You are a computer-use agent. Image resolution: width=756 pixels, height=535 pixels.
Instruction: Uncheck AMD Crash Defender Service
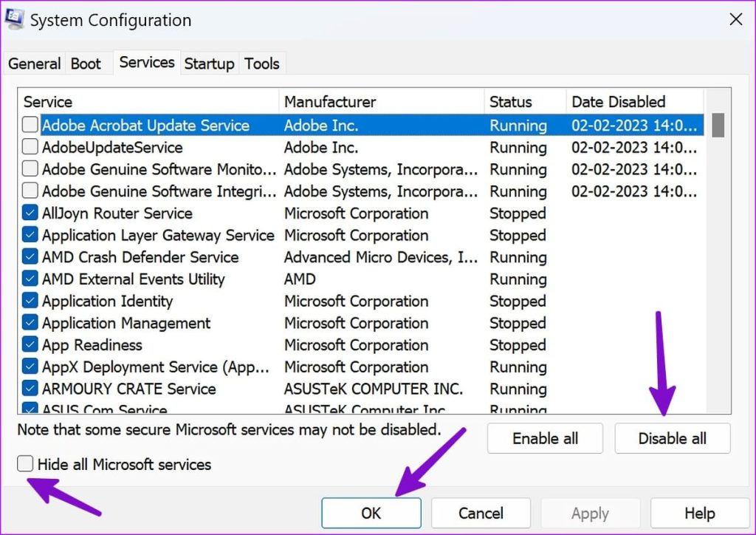point(29,257)
